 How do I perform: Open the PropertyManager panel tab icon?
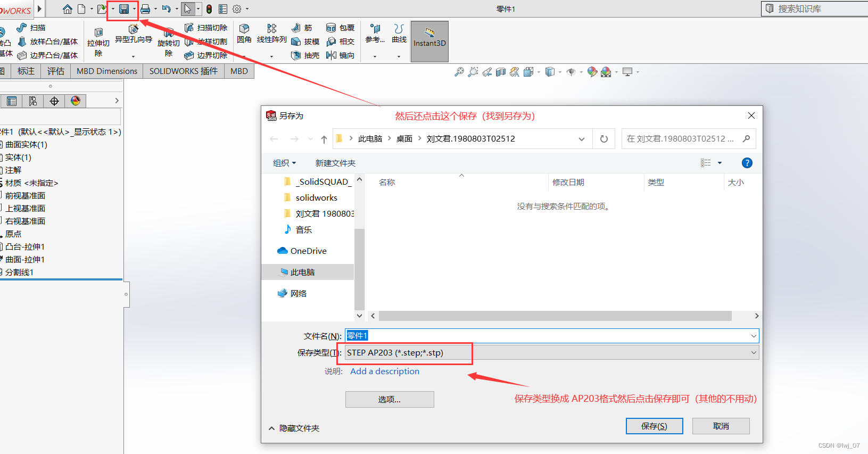point(12,101)
